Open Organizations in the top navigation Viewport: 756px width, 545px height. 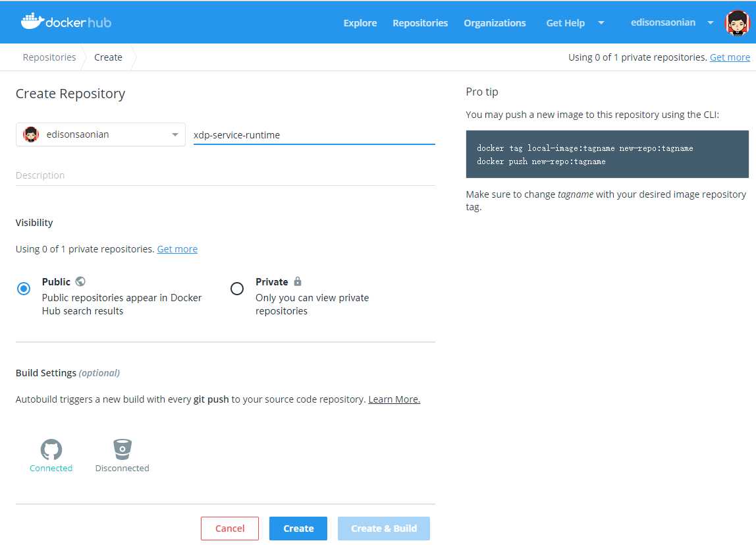[495, 22]
